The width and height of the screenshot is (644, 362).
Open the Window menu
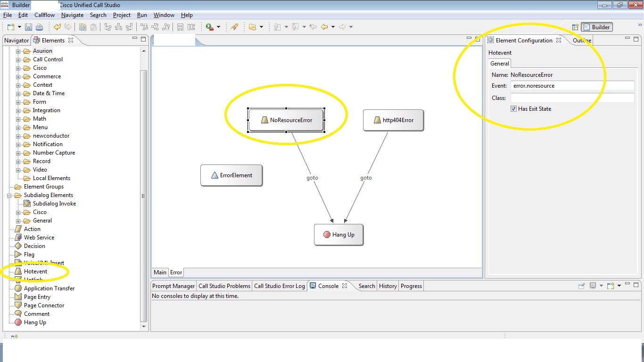164,15
